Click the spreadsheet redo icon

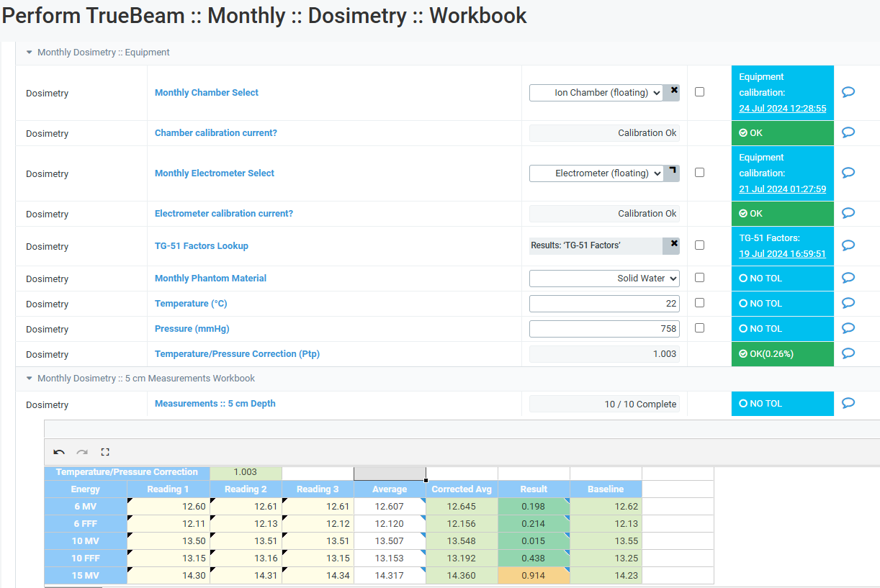pyautogui.click(x=82, y=452)
